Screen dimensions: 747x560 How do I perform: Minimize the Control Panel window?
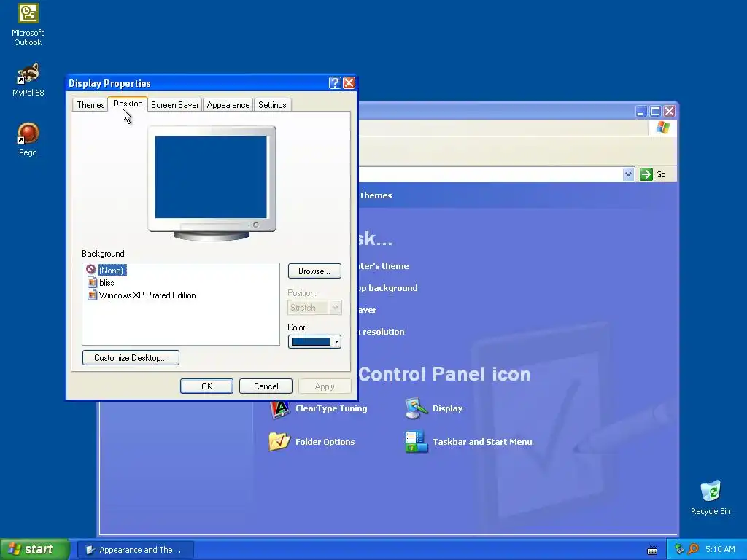(x=641, y=112)
